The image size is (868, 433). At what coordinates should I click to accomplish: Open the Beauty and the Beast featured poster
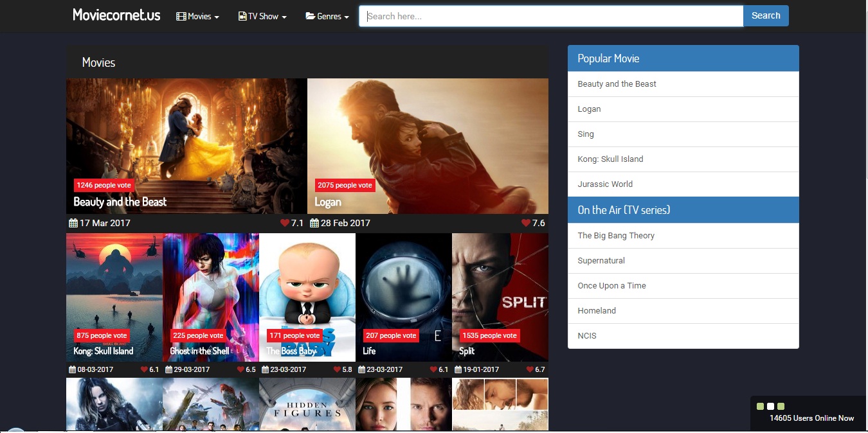[x=186, y=146]
